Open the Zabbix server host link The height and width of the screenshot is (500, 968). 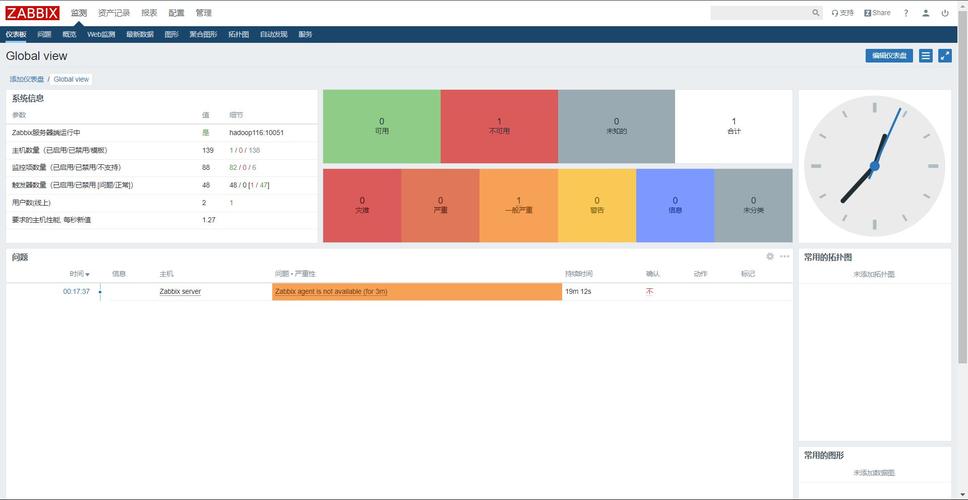[180, 292]
